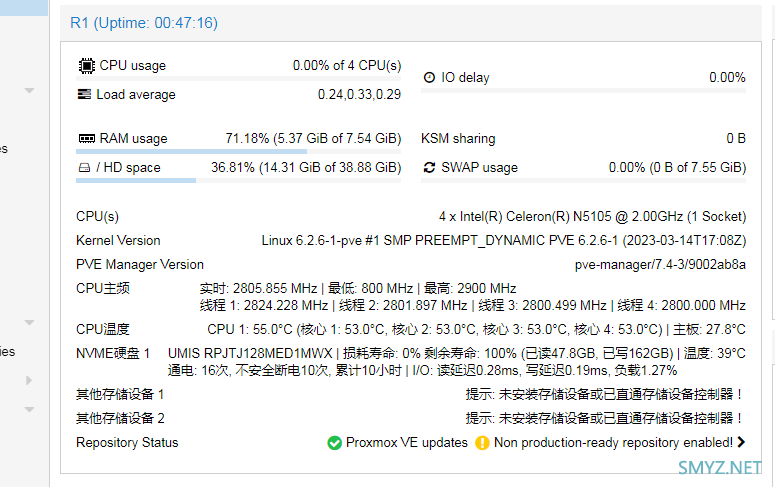Click the R1 uptime panel header

tap(411, 23)
